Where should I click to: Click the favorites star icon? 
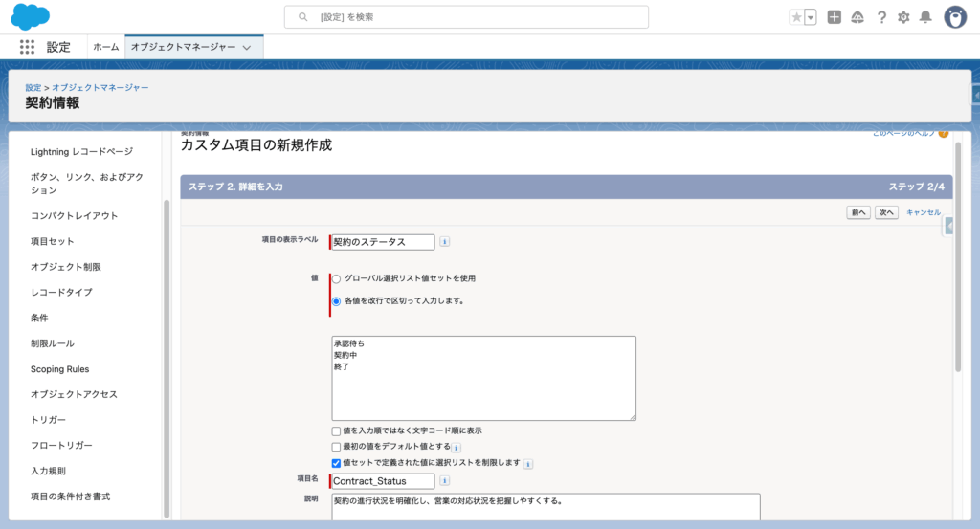pos(796,17)
